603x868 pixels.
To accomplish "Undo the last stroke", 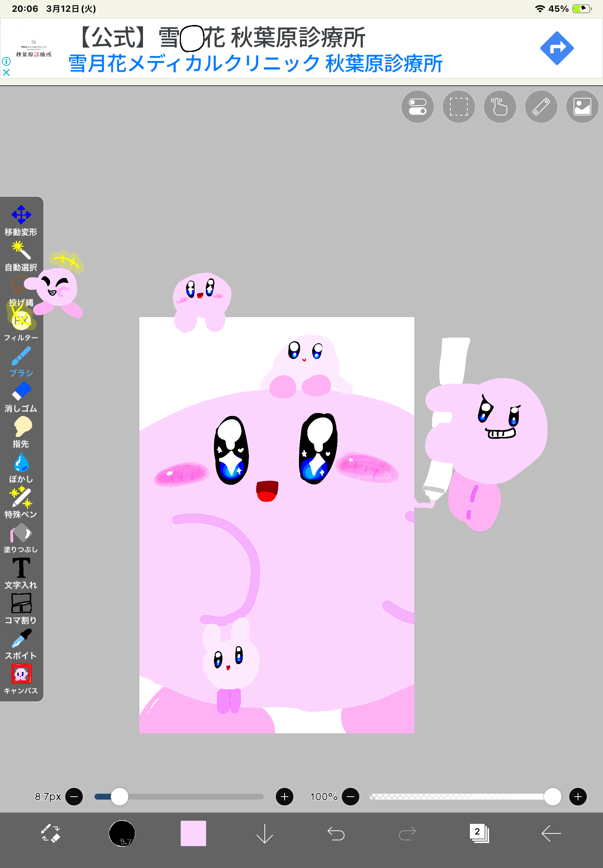I will tap(335, 833).
